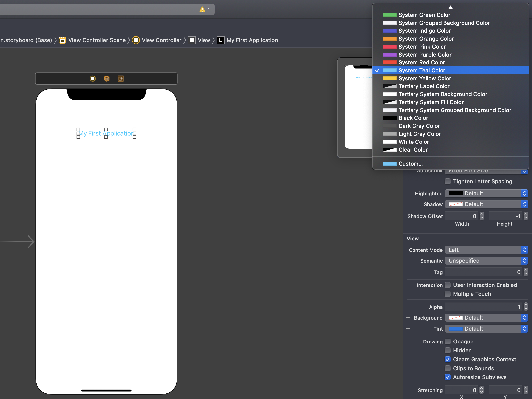This screenshot has height=399, width=532.
Task: Toggle User Interaction Enabled checkbox
Action: (x=448, y=285)
